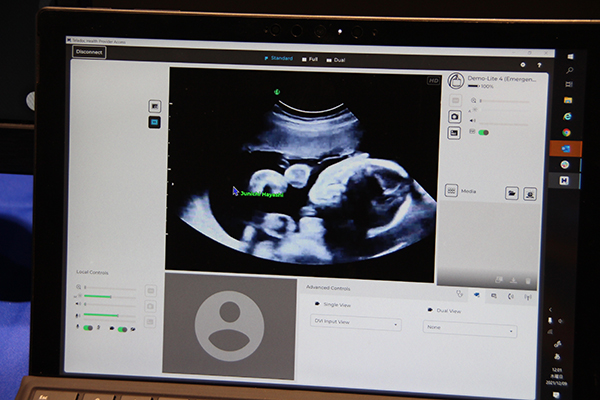Screen dimensions: 600x400
Task: Click the highlighted blue screen icon left of ultrasound
Action: 155,122
